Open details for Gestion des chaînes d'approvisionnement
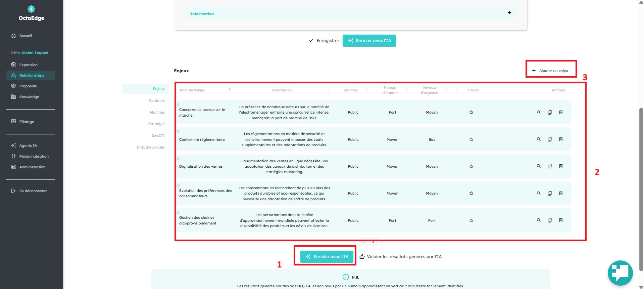 tap(539, 220)
